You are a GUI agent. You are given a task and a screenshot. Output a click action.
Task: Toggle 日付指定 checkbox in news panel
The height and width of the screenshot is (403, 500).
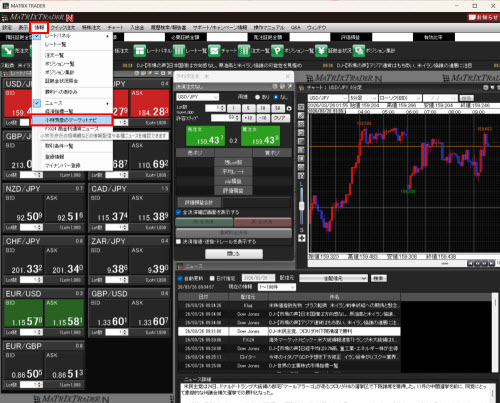coord(212,278)
